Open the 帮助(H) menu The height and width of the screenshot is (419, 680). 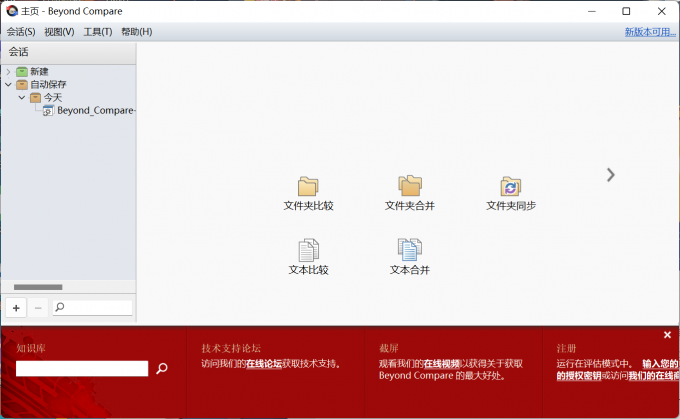click(x=136, y=32)
